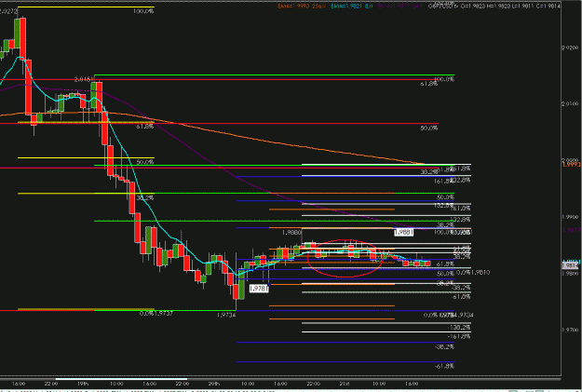Click the GBP/USD OHLC readout
This screenshot has width=582, height=392.
pos(494,6)
